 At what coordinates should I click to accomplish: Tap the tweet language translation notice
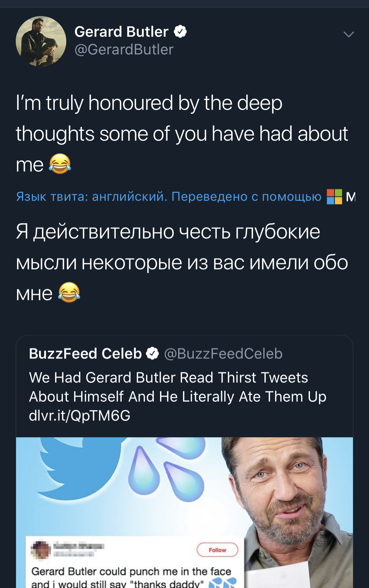tap(169, 196)
